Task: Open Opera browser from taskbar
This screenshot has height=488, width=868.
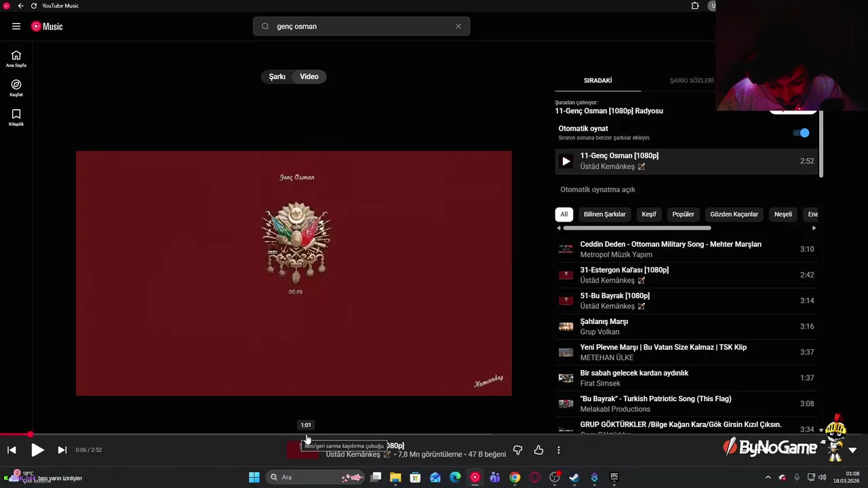Action: pyautogui.click(x=535, y=477)
